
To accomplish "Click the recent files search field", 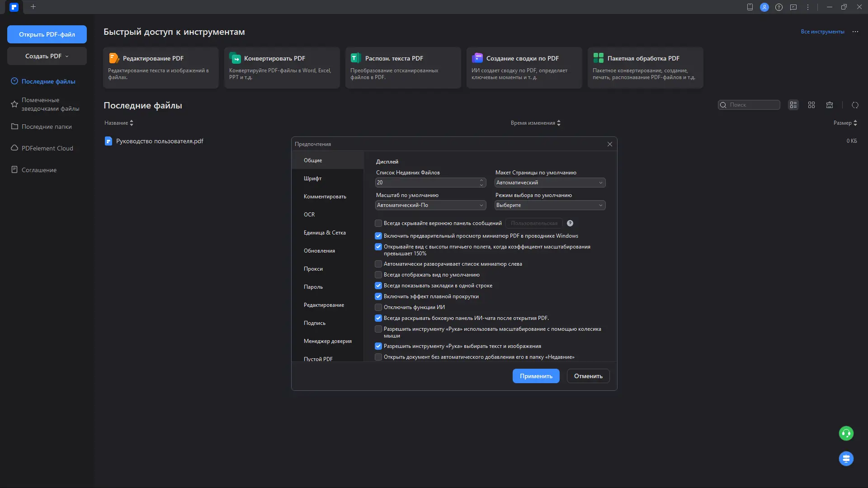I will tap(753, 105).
